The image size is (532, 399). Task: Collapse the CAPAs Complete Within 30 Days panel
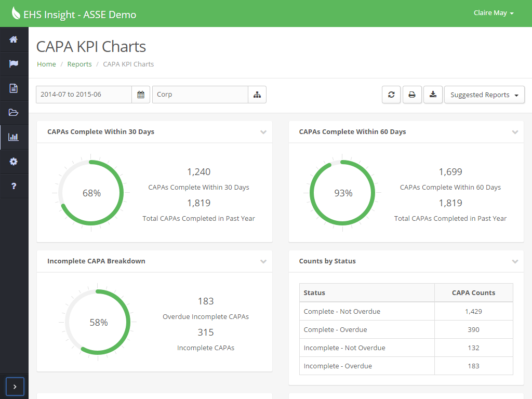coord(263,132)
